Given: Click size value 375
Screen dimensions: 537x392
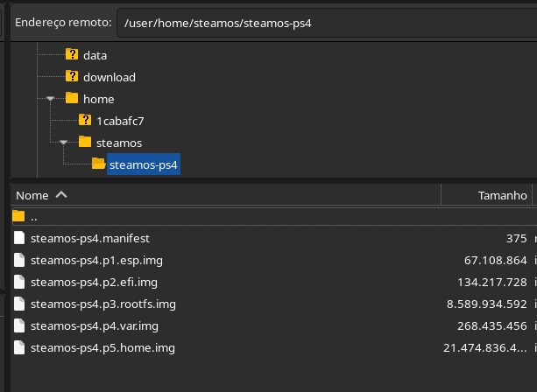Looking at the screenshot, I should pyautogui.click(x=517, y=238).
